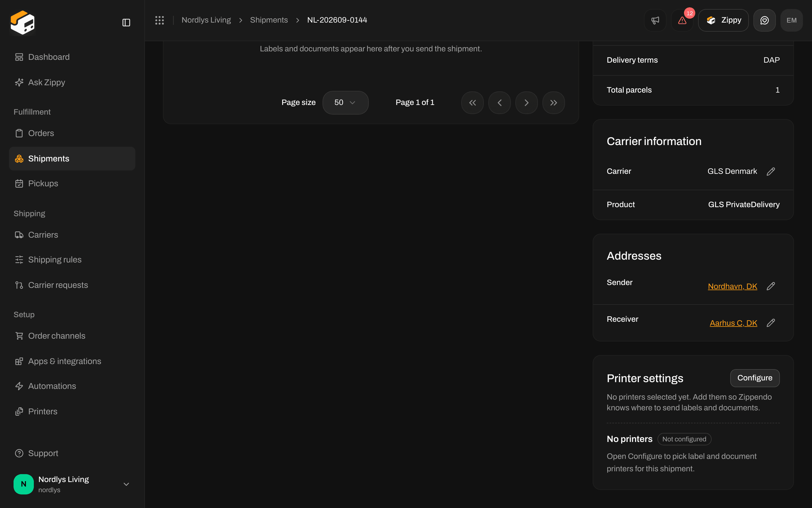Open Support in the sidebar
Image resolution: width=812 pixels, height=508 pixels.
(x=72, y=453)
